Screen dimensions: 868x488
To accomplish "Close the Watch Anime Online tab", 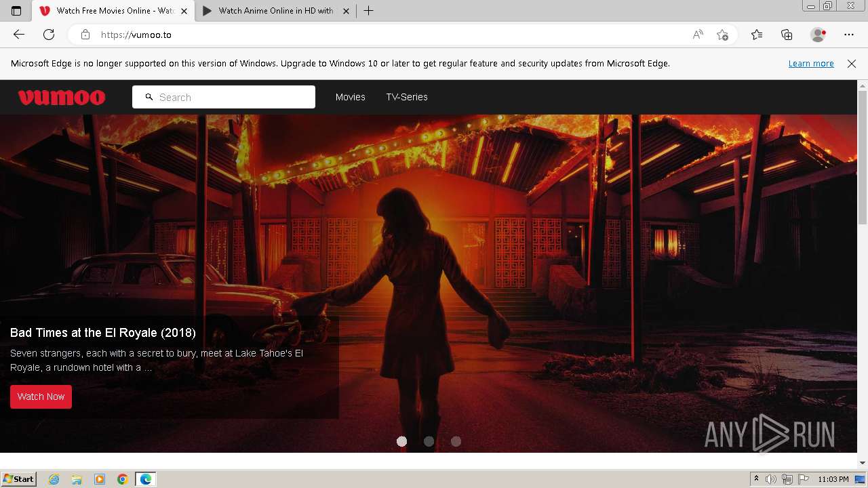I will (346, 11).
